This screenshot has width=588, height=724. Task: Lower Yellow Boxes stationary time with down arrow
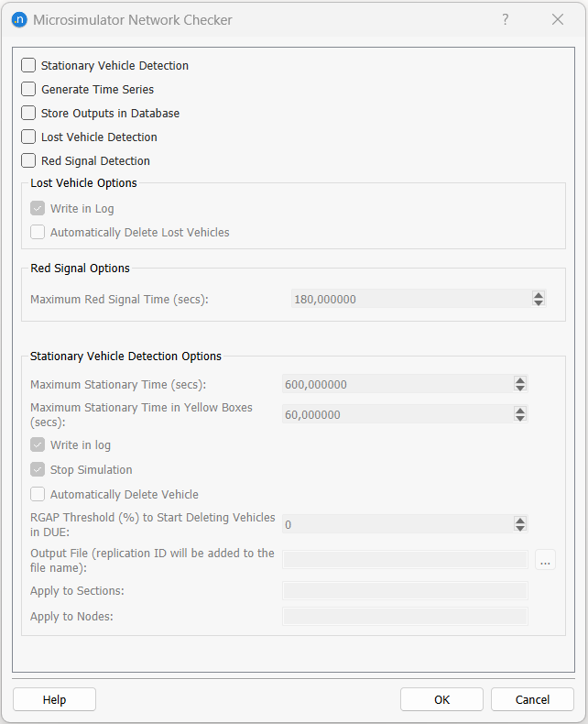(520, 418)
